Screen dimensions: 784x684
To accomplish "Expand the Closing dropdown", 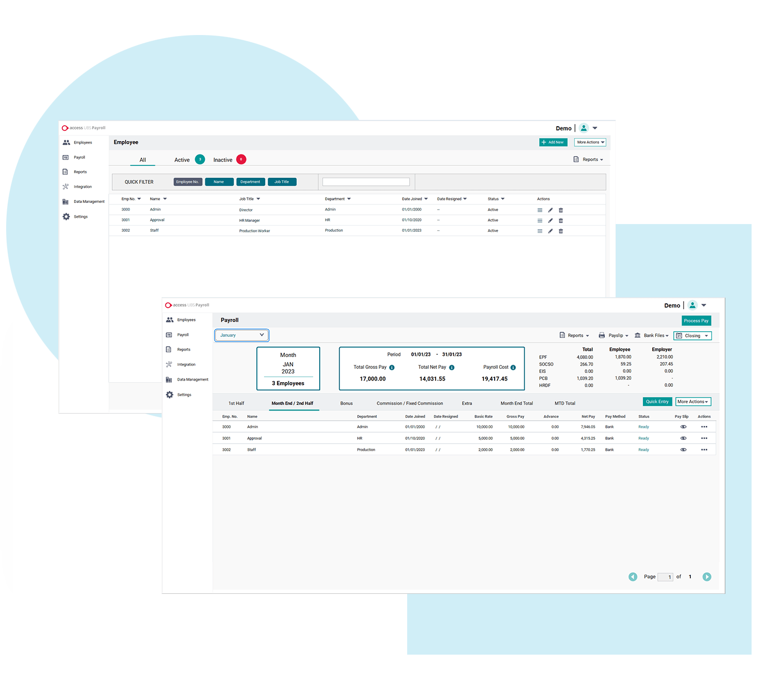I will click(692, 336).
